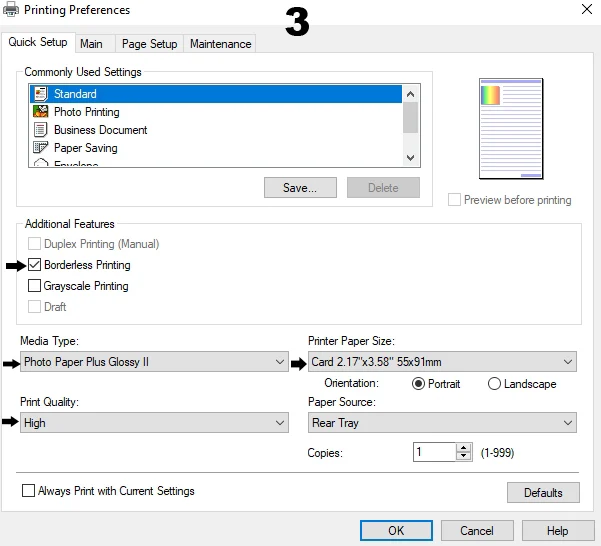Click the Paper Saving preset icon
Viewport: 601px width, 546px height.
tap(41, 148)
